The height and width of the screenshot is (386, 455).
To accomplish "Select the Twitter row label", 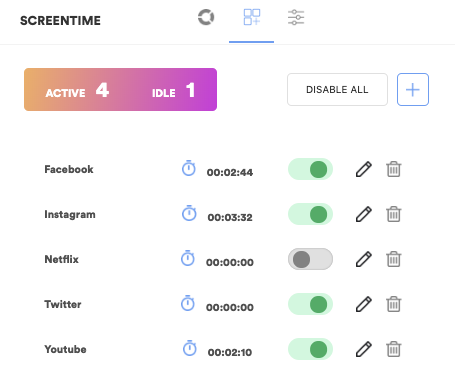I will pyautogui.click(x=63, y=304).
